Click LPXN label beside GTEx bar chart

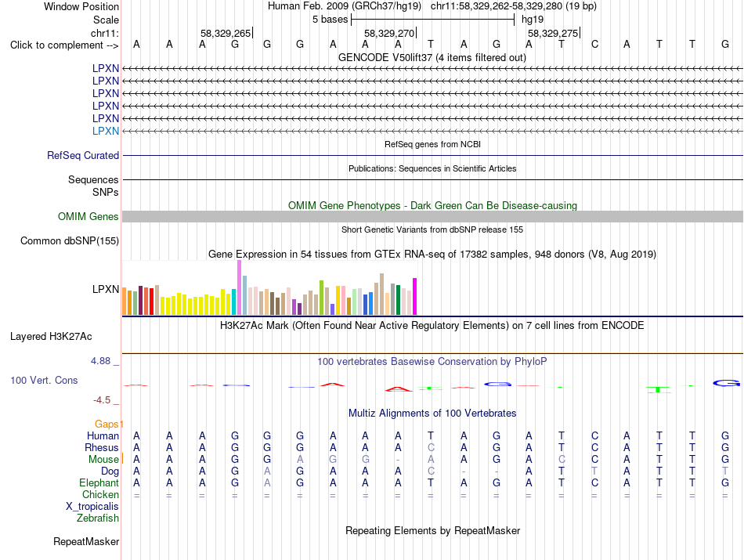pyautogui.click(x=106, y=289)
